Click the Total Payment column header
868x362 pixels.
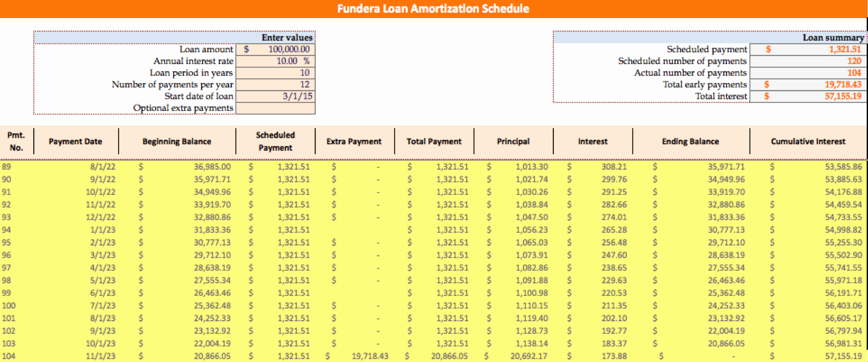(434, 142)
